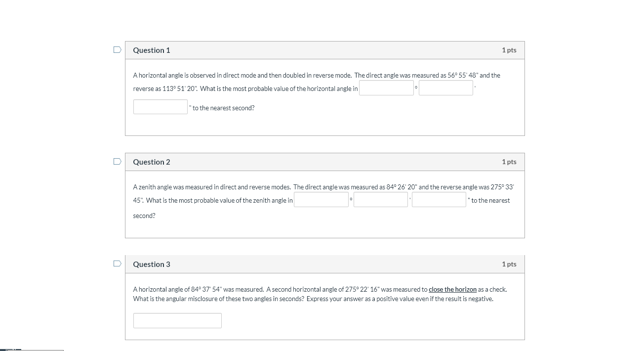Click the "Question 3" heading
Screen dimensions: 644x351
(152, 264)
